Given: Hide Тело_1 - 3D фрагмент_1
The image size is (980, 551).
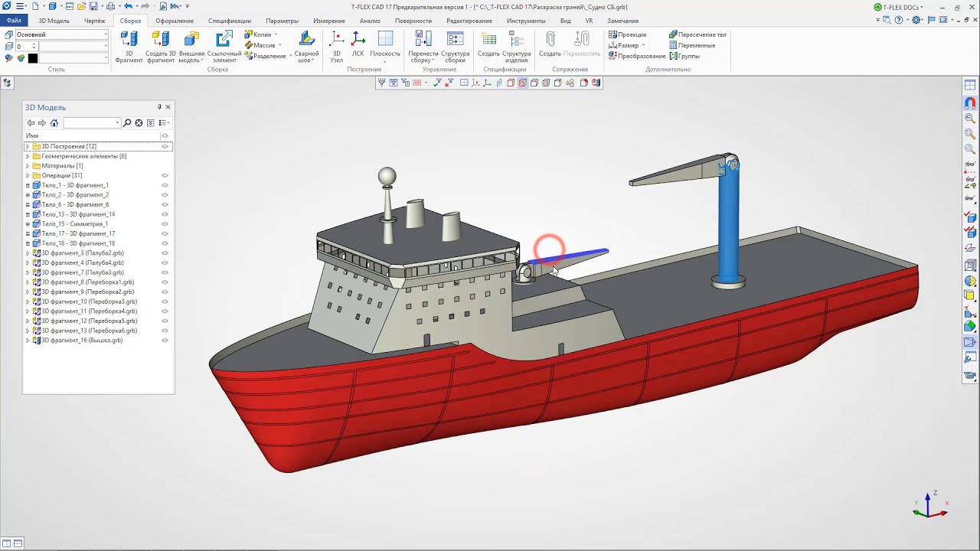Looking at the screenshot, I should [165, 185].
